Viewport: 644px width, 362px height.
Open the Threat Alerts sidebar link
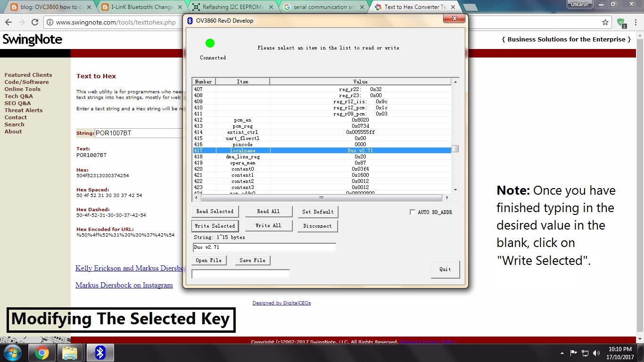(24, 110)
